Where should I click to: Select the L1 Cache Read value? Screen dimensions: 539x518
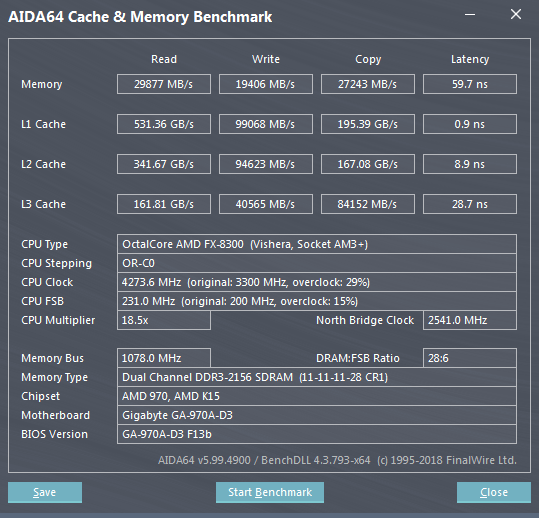pos(164,124)
